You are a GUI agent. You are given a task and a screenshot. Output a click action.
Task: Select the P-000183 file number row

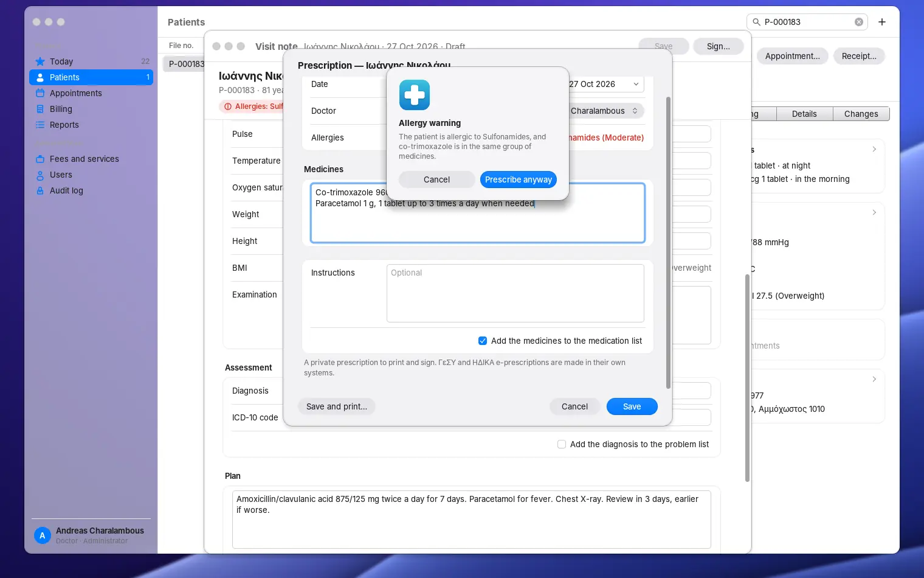tap(185, 64)
